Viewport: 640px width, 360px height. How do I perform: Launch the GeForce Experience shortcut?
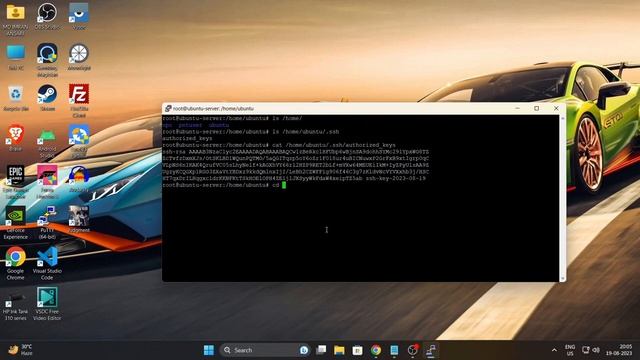16,223
